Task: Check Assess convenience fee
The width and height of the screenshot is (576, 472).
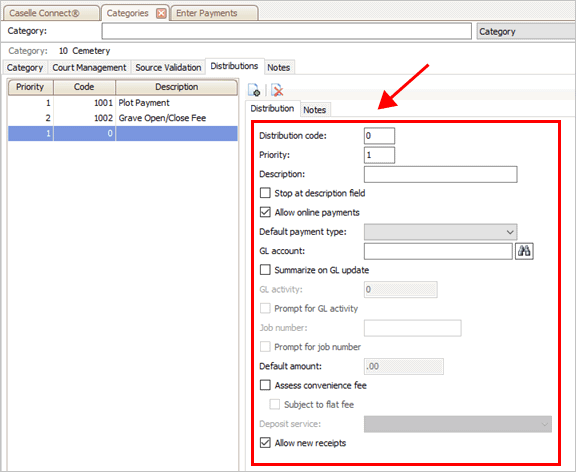Action: [x=265, y=385]
